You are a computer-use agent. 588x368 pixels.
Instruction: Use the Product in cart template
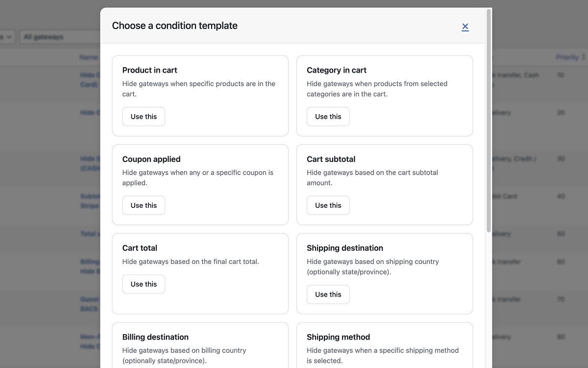143,116
